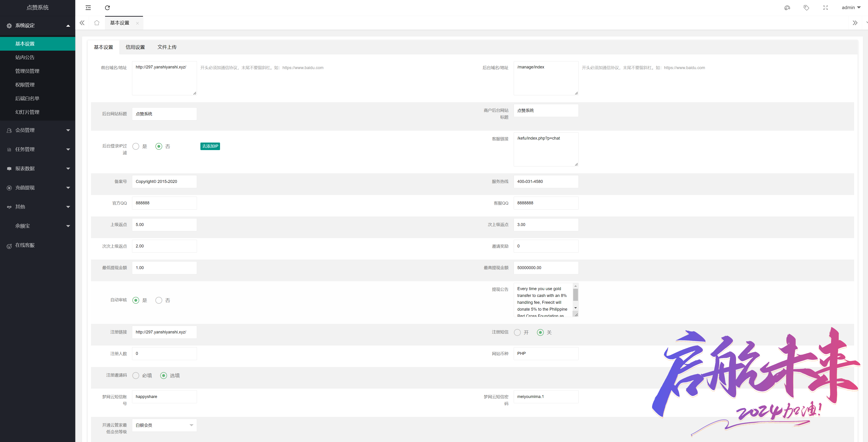Screen dimensions: 868x442
Task: Switch to the 信用设置 tab
Action: coord(135,47)
